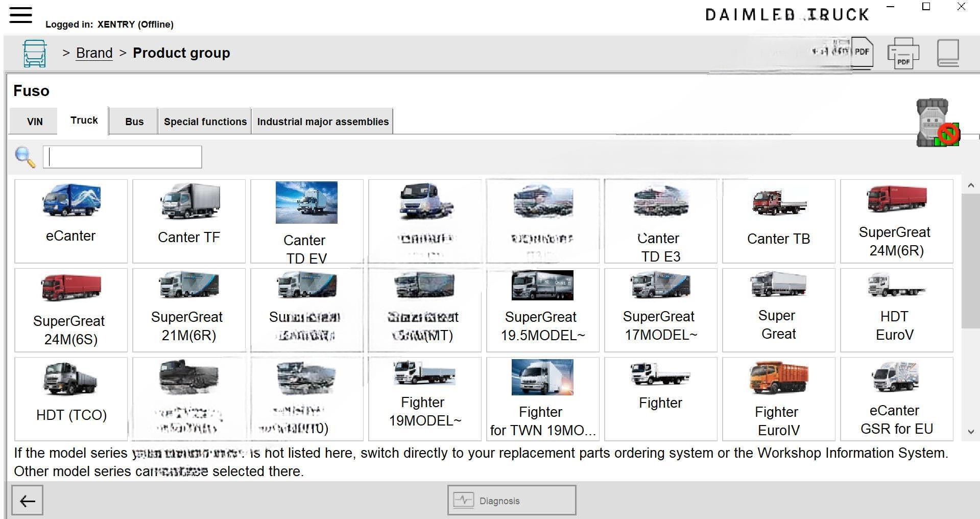The width and height of the screenshot is (980, 519).
Task: Click the back arrow button
Action: point(27,501)
